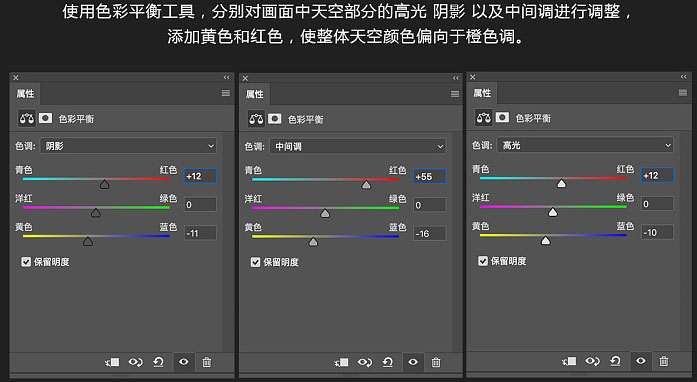Click the -10 blue value field in Highlights panel

point(657,232)
